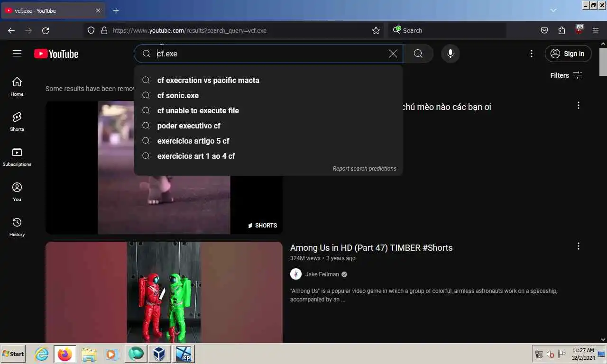This screenshot has height=364, width=607.
Task: Go to the YouTube logo homepage
Action: pyautogui.click(x=56, y=54)
